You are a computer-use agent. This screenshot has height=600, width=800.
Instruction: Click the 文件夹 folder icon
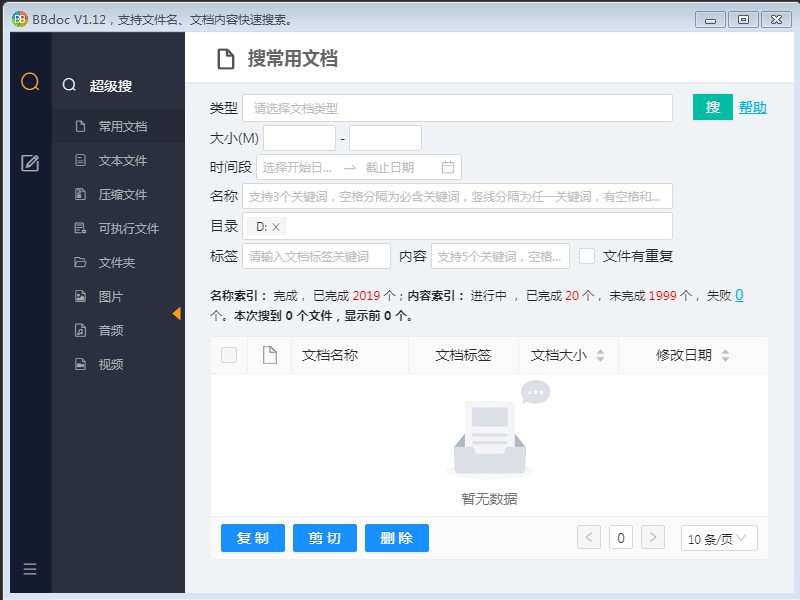(x=80, y=262)
